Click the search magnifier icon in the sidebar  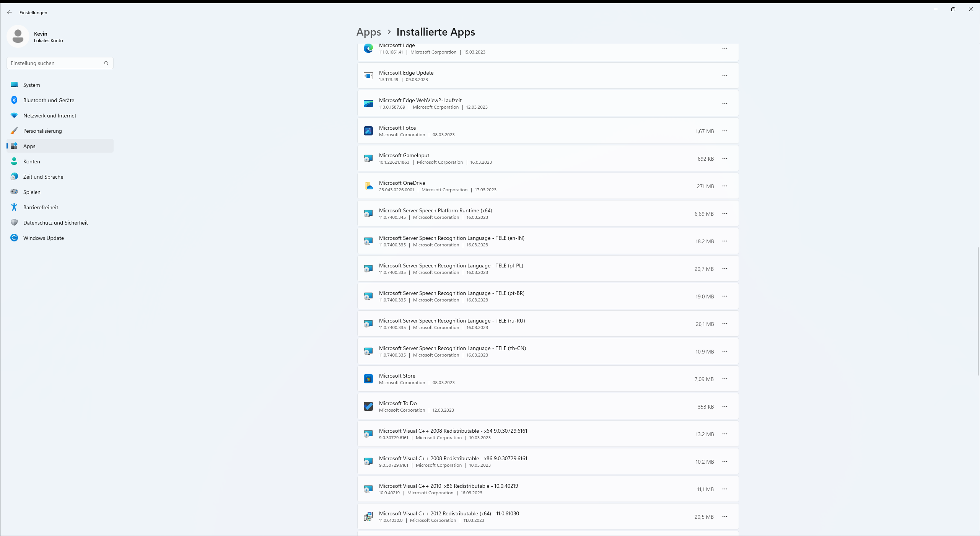pyautogui.click(x=106, y=63)
